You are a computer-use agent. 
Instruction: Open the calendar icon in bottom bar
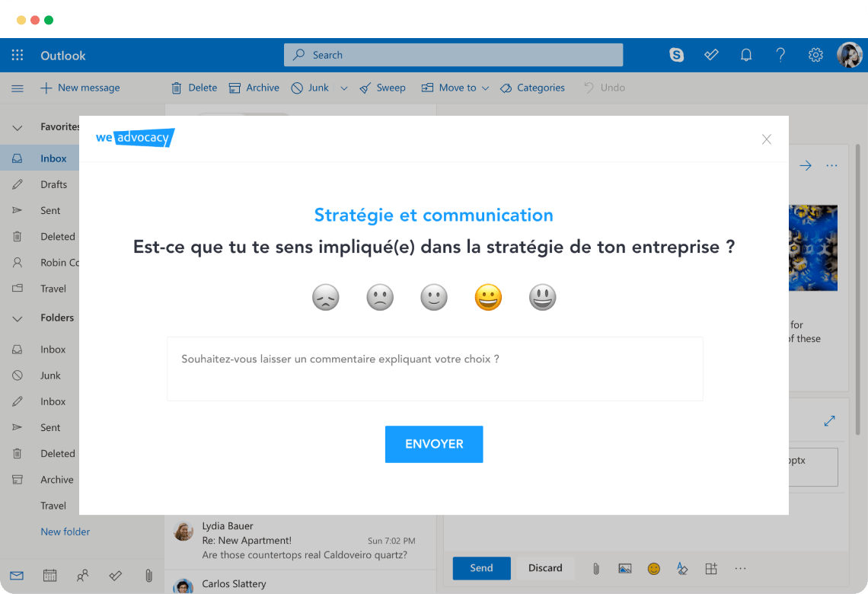click(x=49, y=576)
